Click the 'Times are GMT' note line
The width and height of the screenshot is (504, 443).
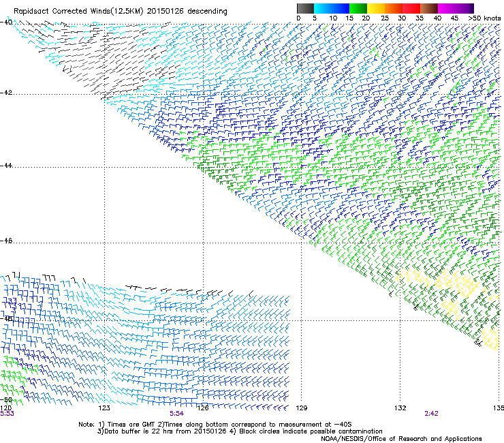pyautogui.click(x=215, y=425)
